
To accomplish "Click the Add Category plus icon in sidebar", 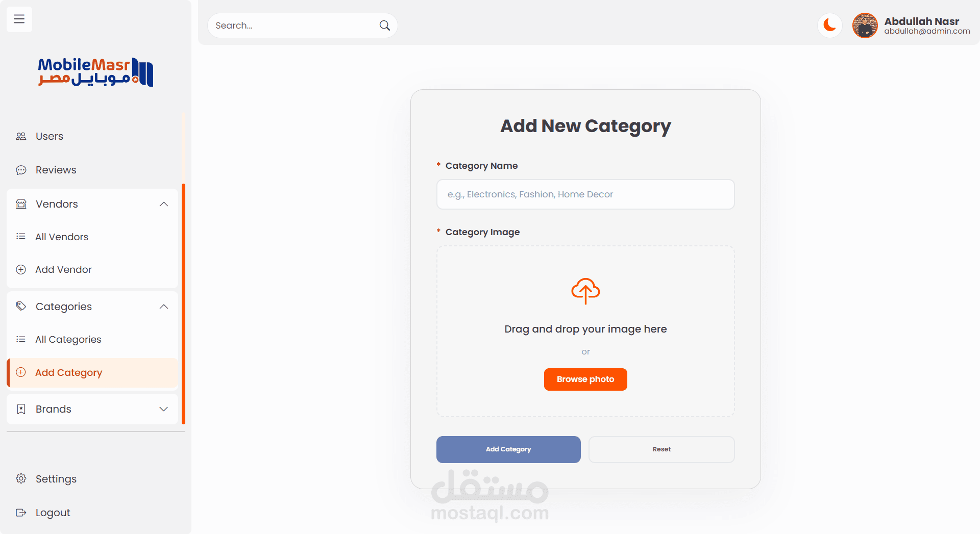I will [x=21, y=372].
